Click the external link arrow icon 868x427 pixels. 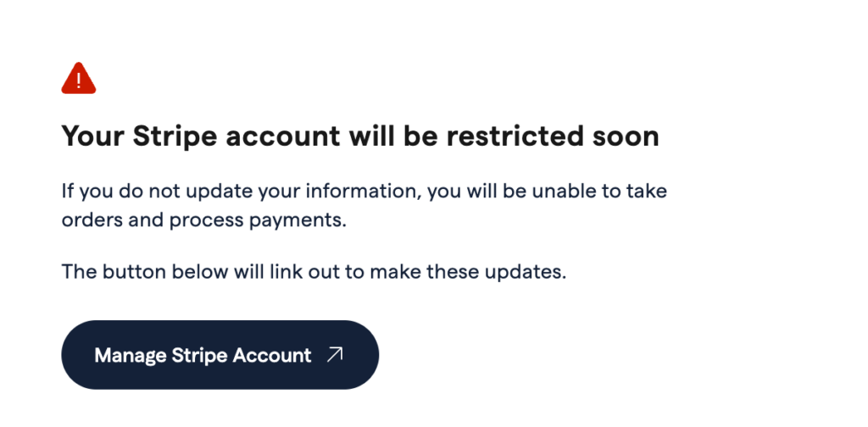pos(335,355)
